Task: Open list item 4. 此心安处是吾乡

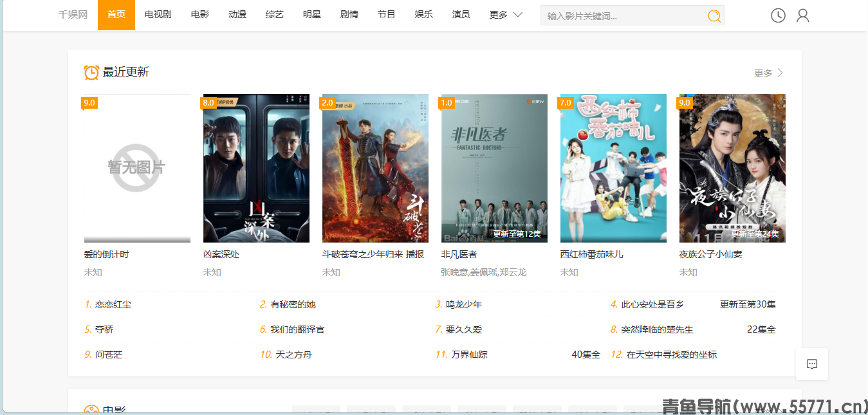Action: 647,305
